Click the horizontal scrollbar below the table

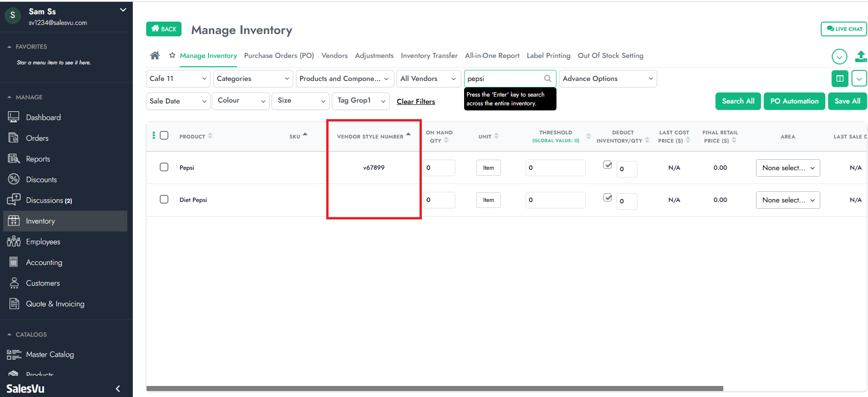coord(434,389)
